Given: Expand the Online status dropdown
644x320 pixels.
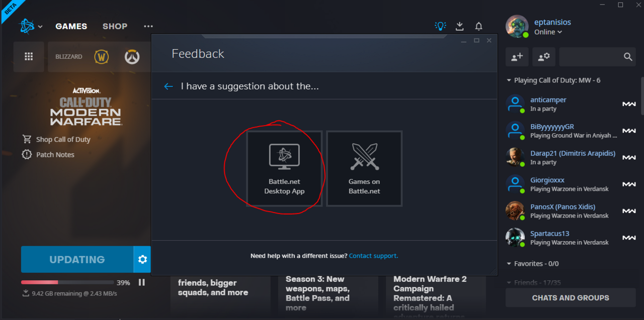Looking at the screenshot, I should click(x=548, y=32).
